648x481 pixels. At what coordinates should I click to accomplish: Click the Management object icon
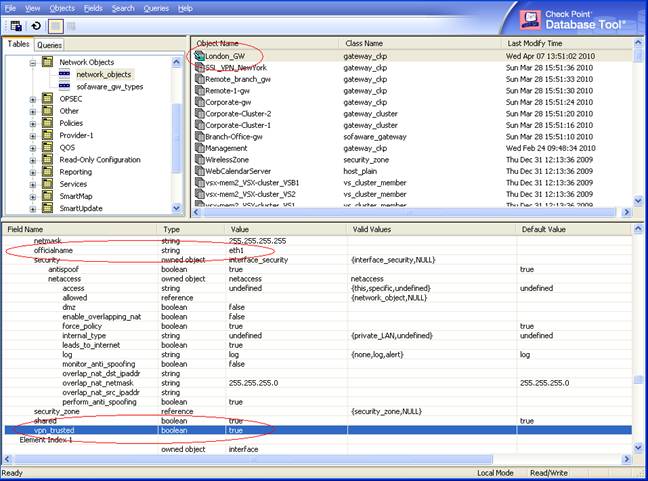point(200,148)
